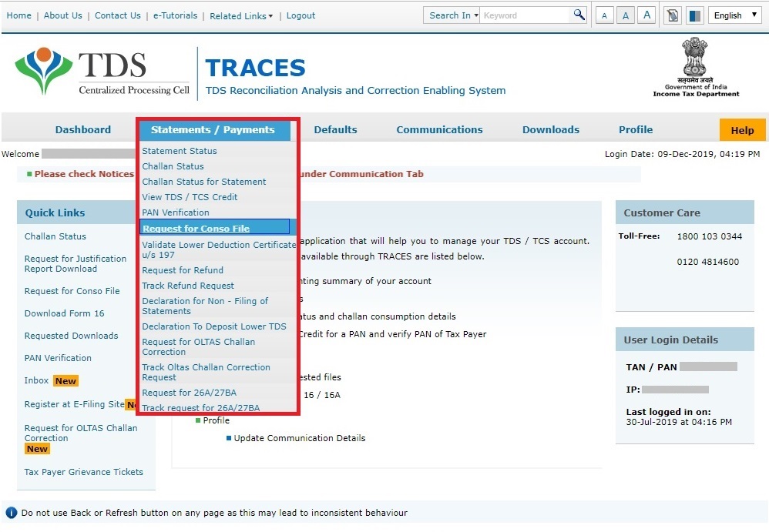Choose Request for 26A/27BA menu item
Screen dimensions: 769x532
pos(190,393)
